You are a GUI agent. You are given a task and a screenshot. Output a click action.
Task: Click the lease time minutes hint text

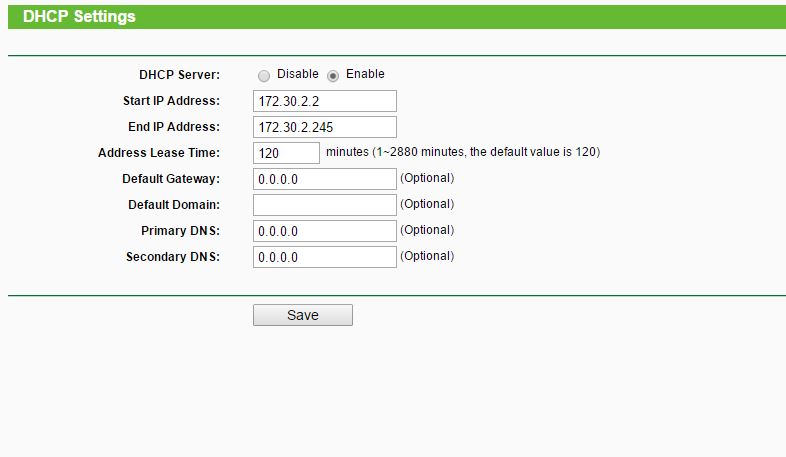tap(463, 152)
